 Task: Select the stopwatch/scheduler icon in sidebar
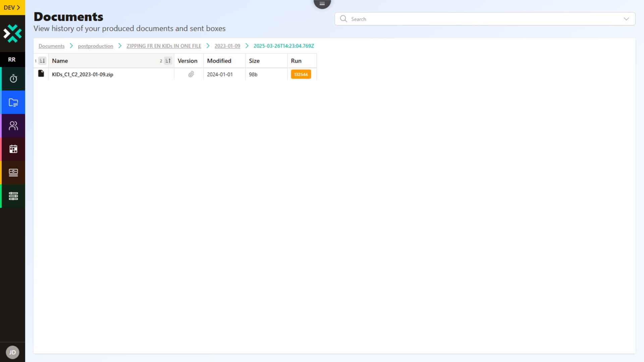coord(13,79)
